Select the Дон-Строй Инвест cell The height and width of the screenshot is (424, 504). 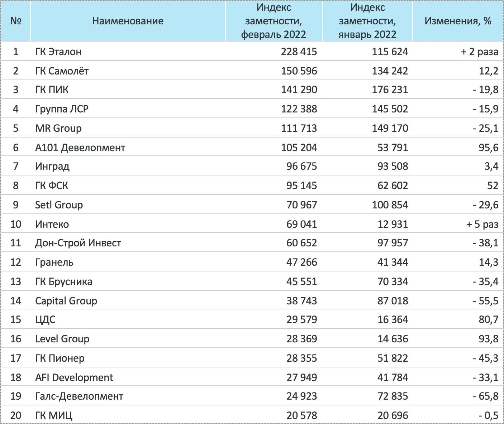78,243
